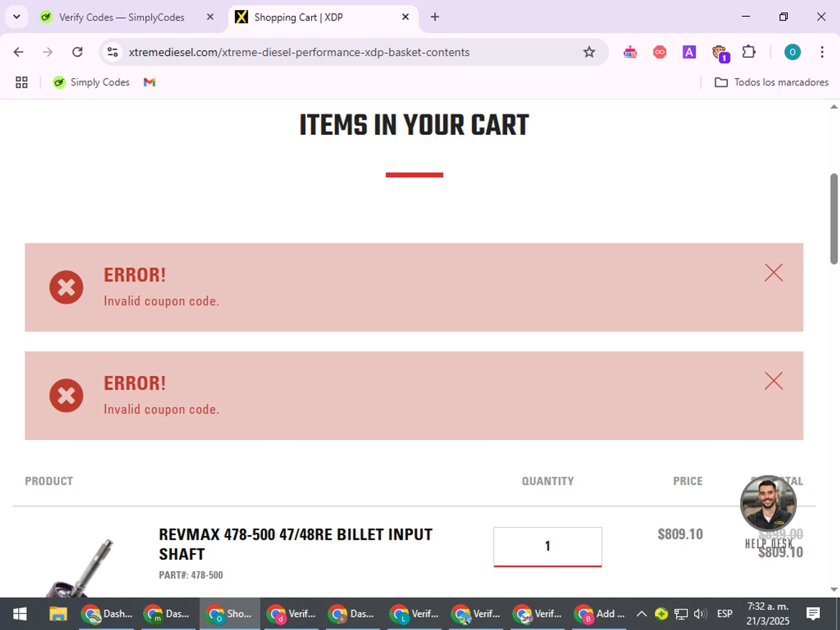Dismiss the second Invalid coupon code error

click(x=773, y=381)
